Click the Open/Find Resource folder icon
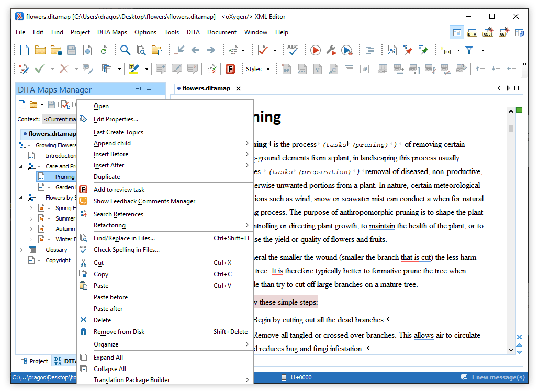 pos(157,51)
